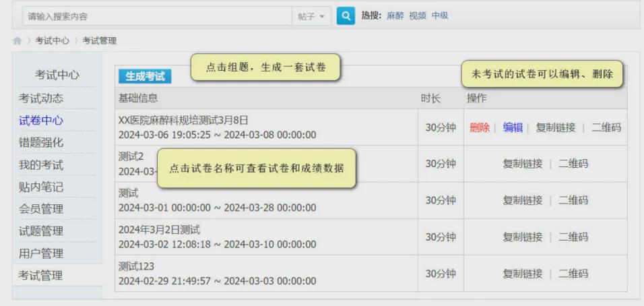
Task: Copy link for XX医院麻醉科规培测试3月8日
Action: click(555, 127)
